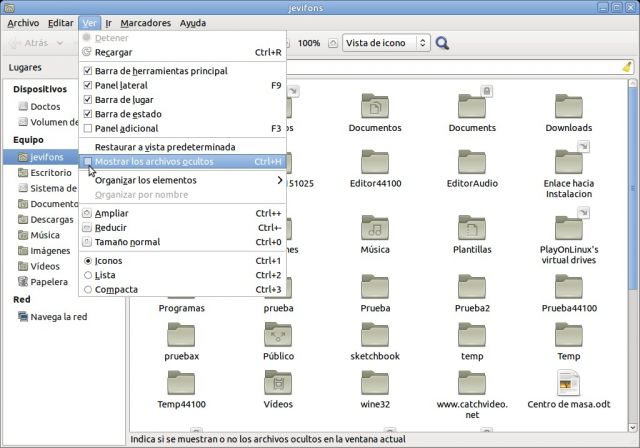The height and width of the screenshot is (448, 640).
Task: Select the Música folder icon
Action: pyautogui.click(x=374, y=229)
